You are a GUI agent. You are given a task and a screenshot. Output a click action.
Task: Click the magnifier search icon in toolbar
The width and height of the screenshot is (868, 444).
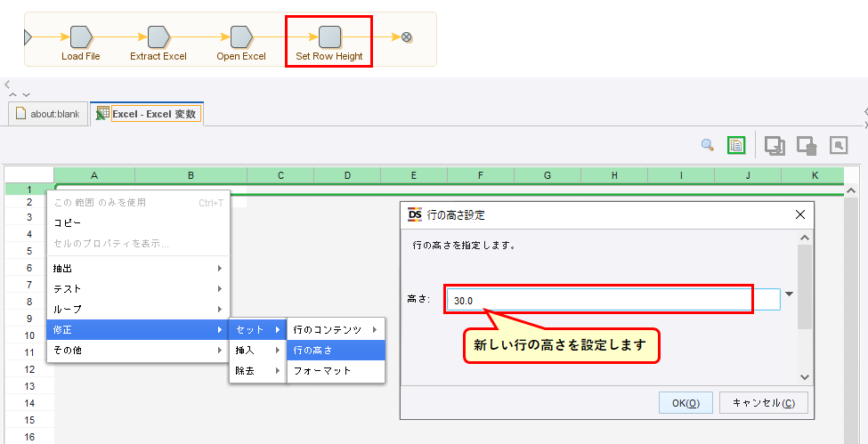pyautogui.click(x=707, y=145)
